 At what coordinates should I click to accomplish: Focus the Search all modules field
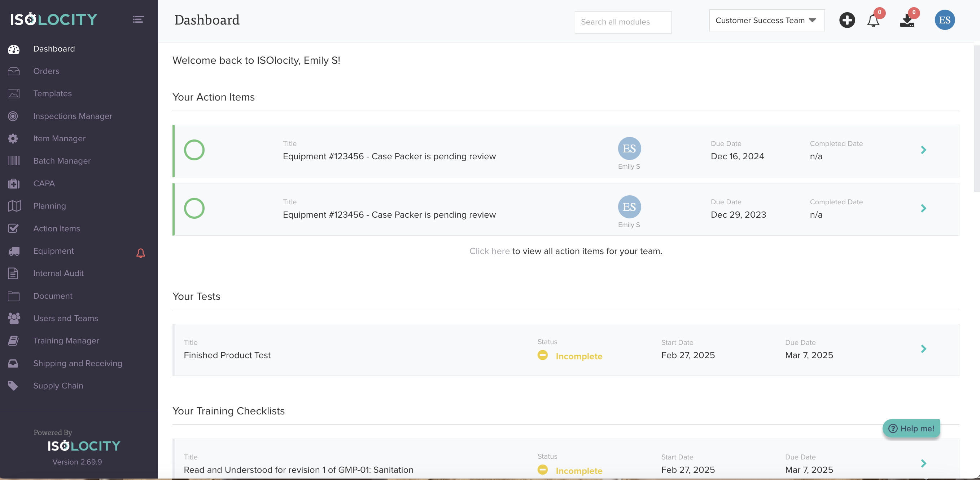point(623,22)
